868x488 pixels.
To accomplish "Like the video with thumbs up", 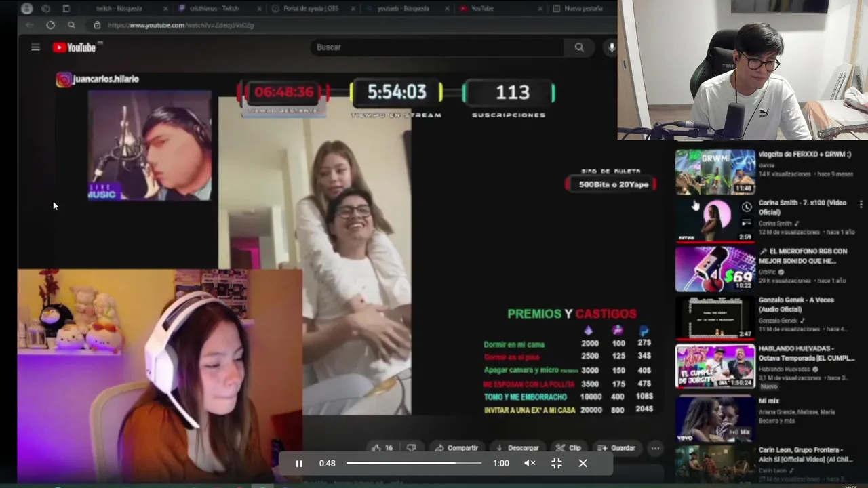I will pyautogui.click(x=382, y=448).
